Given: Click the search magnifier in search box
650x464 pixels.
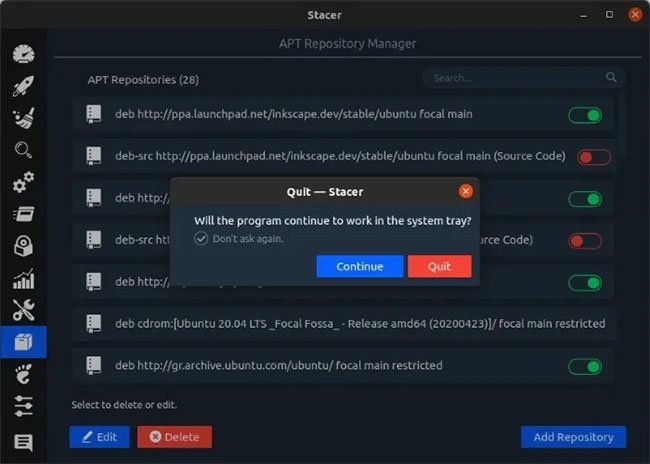Looking at the screenshot, I should click(x=611, y=77).
